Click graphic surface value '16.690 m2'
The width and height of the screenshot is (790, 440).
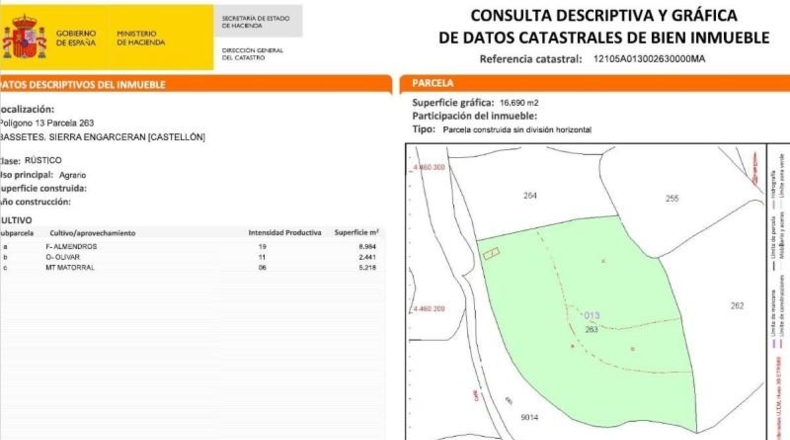click(519, 103)
